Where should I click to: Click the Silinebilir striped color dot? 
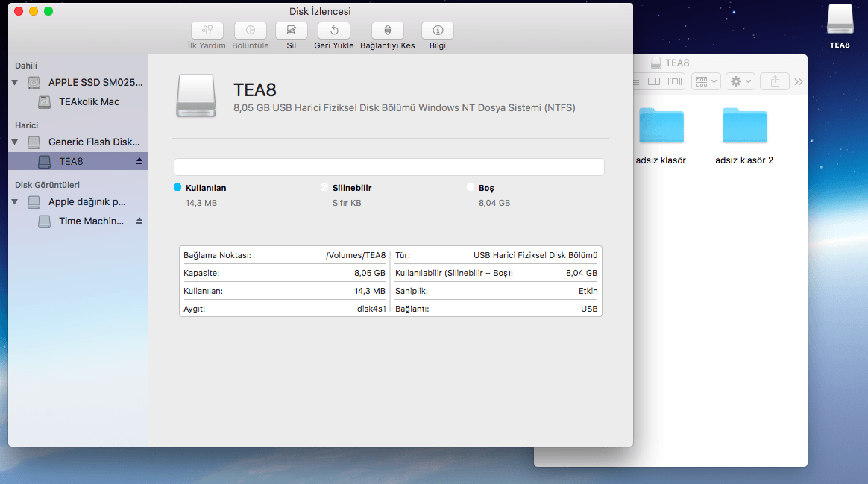point(324,188)
